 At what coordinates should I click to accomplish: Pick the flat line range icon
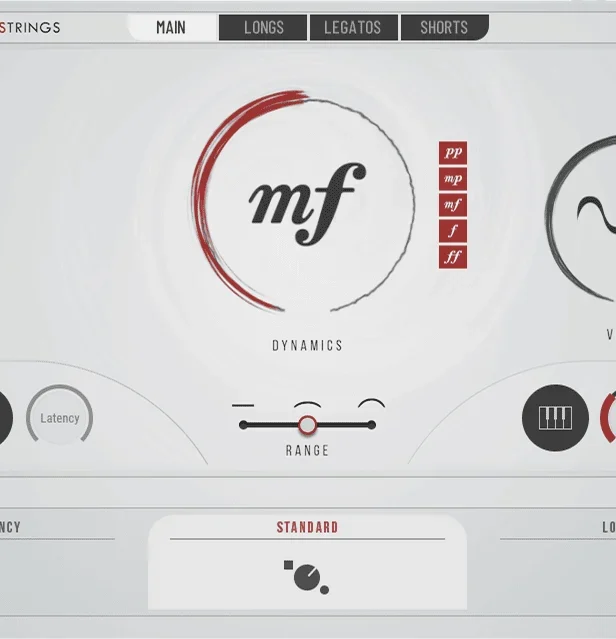pyautogui.click(x=243, y=405)
